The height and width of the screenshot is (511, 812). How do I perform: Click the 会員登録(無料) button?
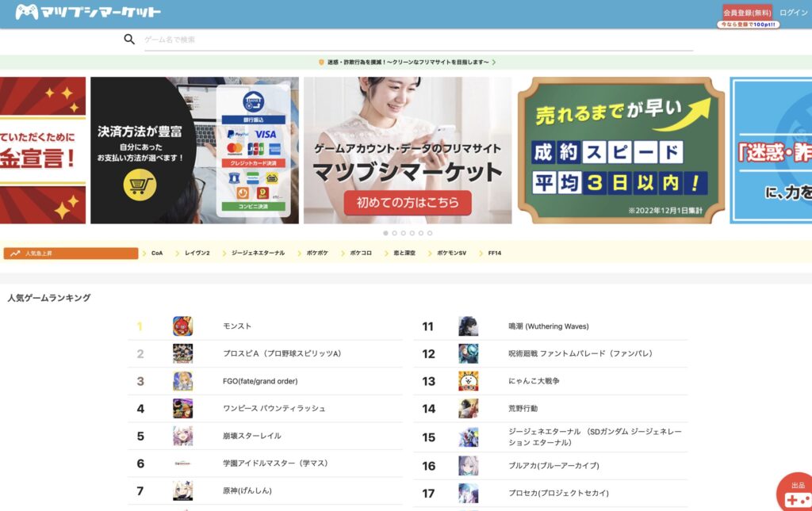tap(747, 13)
